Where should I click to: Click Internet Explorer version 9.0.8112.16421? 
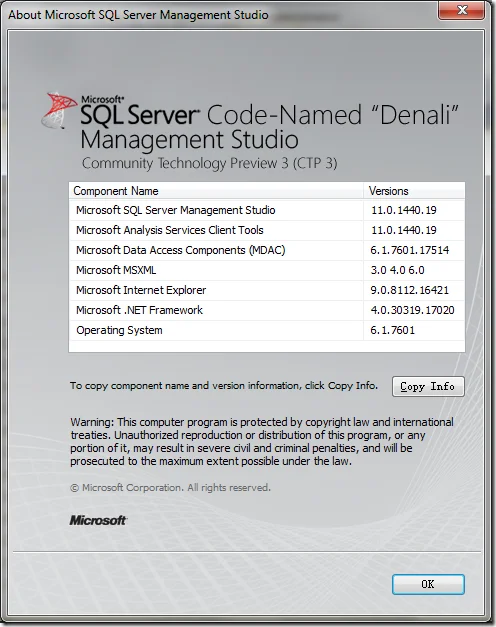point(410,290)
